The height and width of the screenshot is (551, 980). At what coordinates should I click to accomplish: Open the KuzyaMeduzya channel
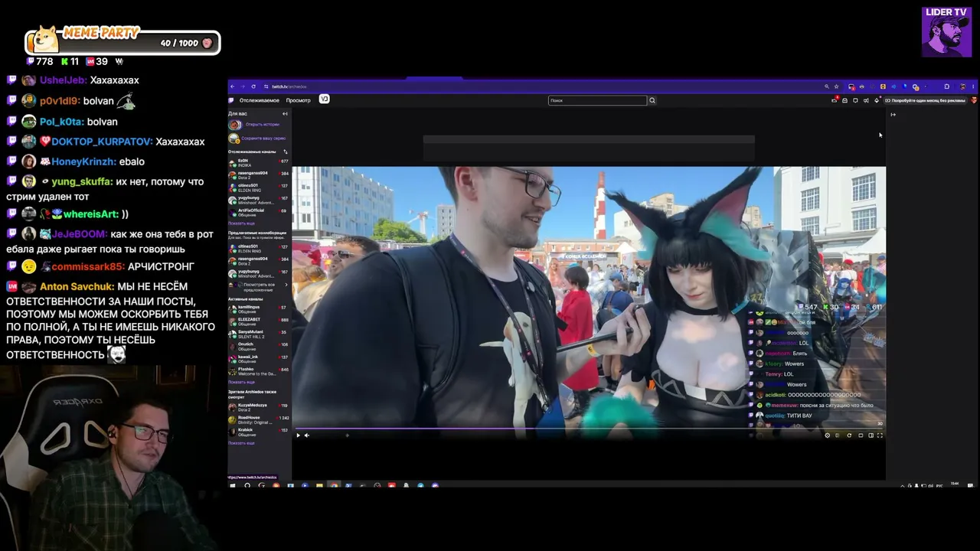coord(259,406)
